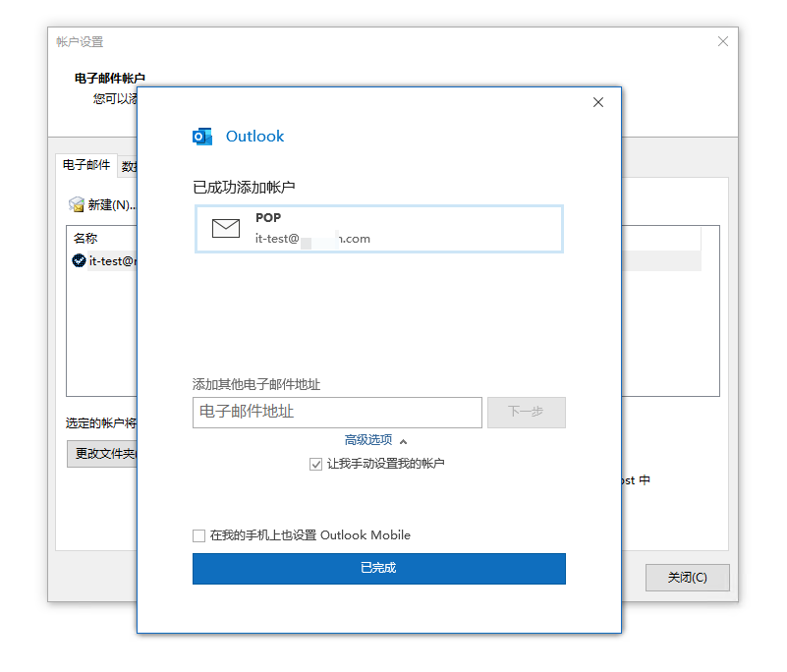Switch to the partially hidden data files tab

click(129, 167)
